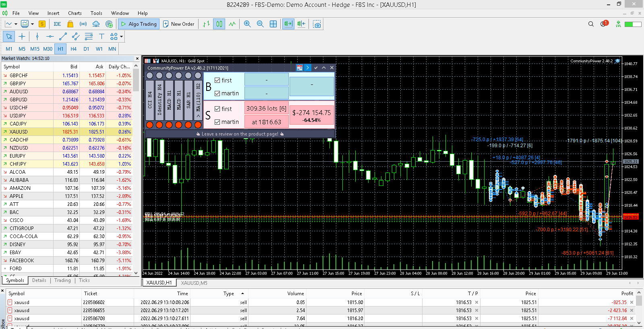Toggle the MA(110) H2 signal bar
Viewport: 644px width, 329px height.
point(198,100)
